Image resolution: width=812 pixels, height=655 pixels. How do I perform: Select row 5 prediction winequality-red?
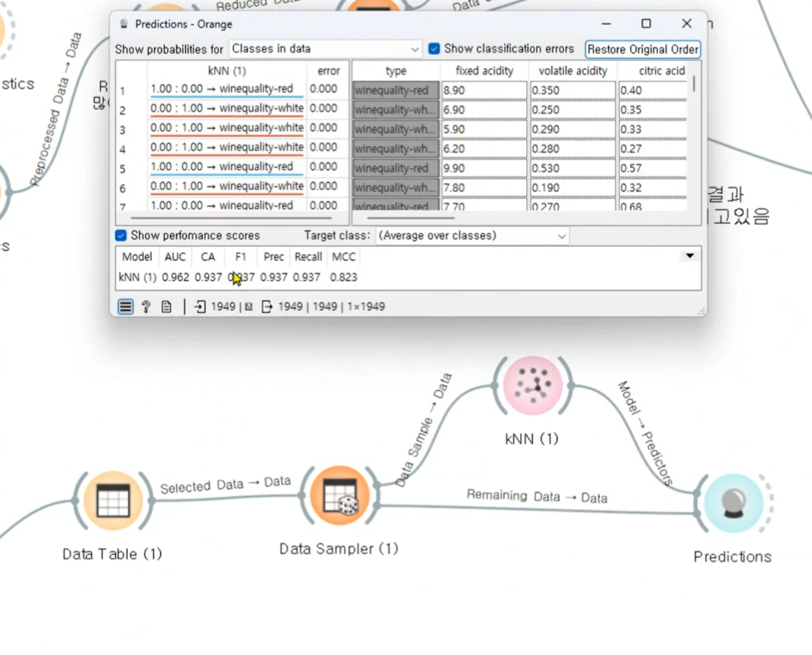[x=227, y=167]
